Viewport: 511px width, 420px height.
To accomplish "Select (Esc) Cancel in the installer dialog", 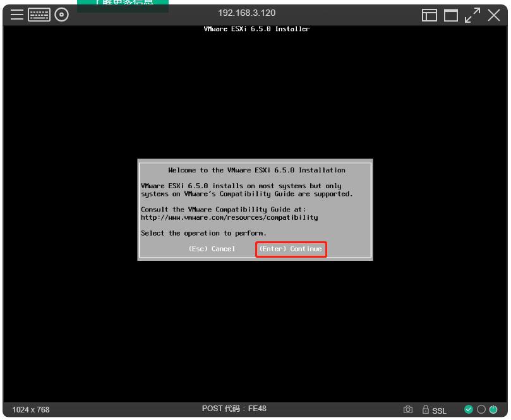I will (212, 249).
